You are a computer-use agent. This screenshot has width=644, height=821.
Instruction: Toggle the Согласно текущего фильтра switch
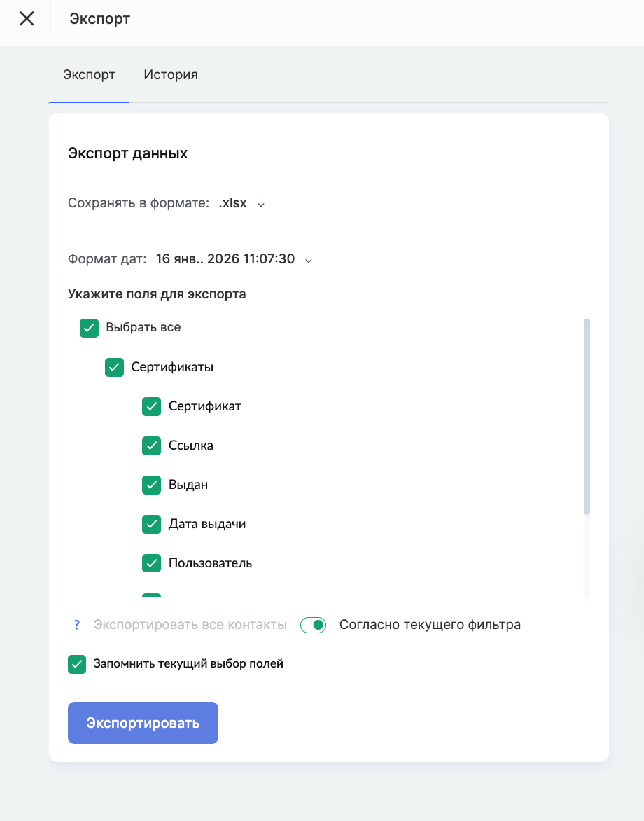point(314,625)
